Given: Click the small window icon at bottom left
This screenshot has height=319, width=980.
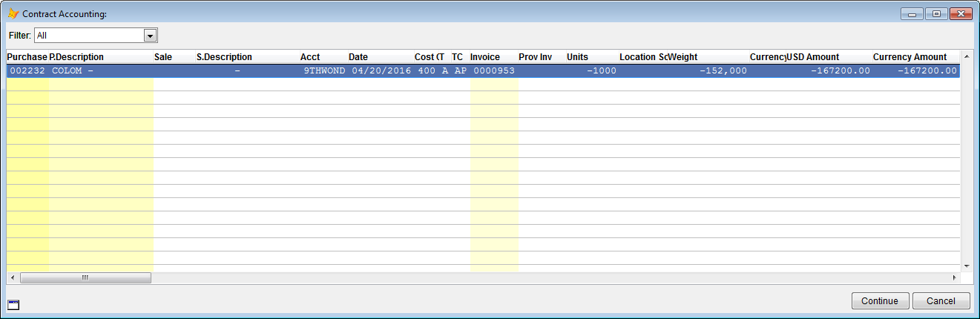Looking at the screenshot, I should [13, 304].
